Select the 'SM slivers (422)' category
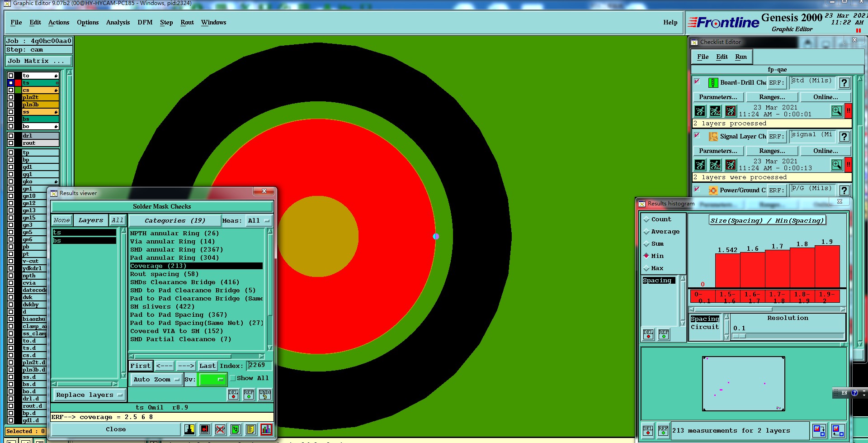 click(x=162, y=307)
